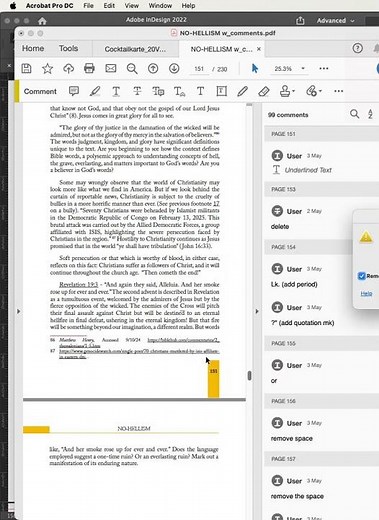Switch to the Cocktailkarte_20V document tab
The image size is (379, 520).
[135, 49]
